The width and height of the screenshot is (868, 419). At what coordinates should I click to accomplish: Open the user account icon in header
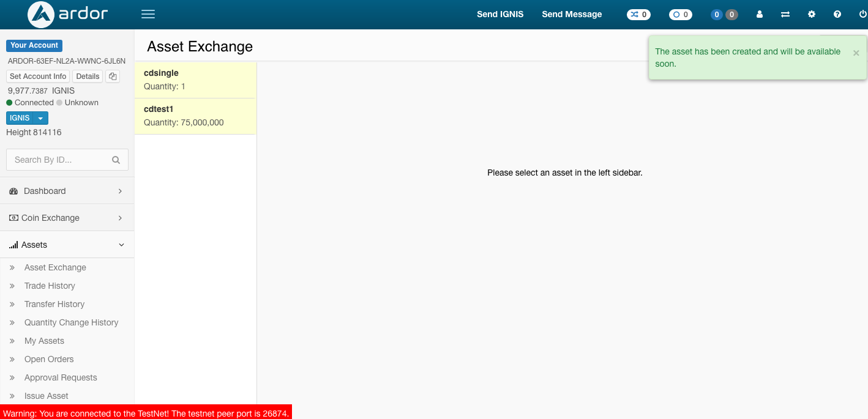pos(760,14)
